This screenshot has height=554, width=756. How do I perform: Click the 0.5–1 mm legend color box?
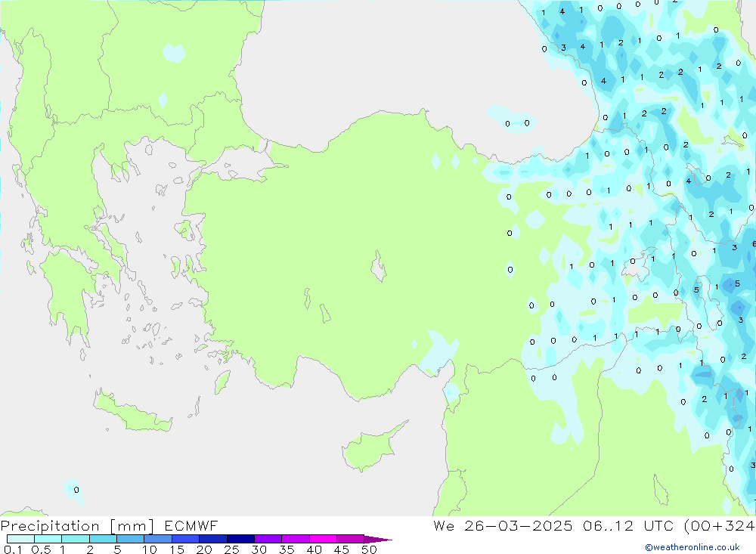click(48, 539)
